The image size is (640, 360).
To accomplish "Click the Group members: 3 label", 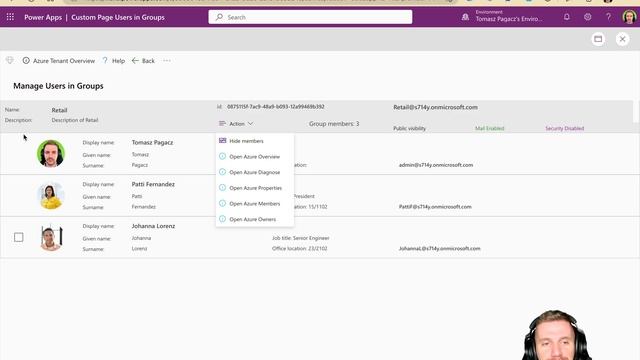I will tap(334, 124).
